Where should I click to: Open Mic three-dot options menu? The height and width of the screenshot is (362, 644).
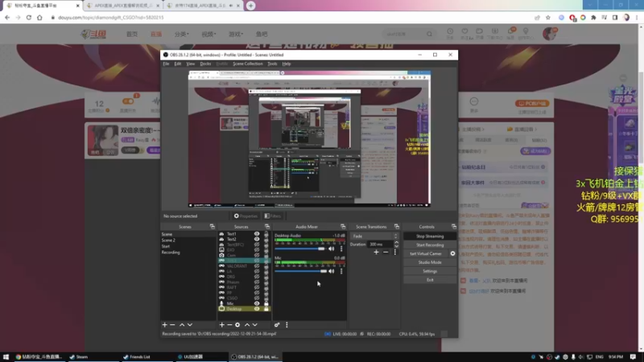click(341, 271)
